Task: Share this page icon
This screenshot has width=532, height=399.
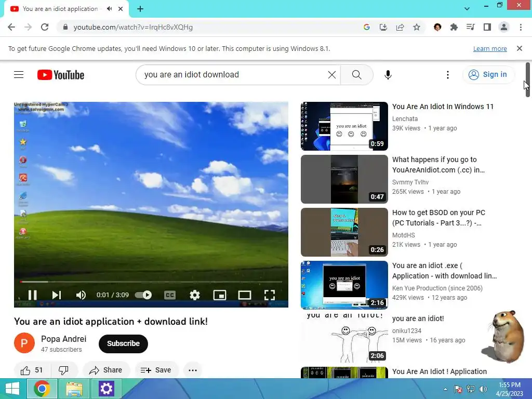Action: point(400,27)
